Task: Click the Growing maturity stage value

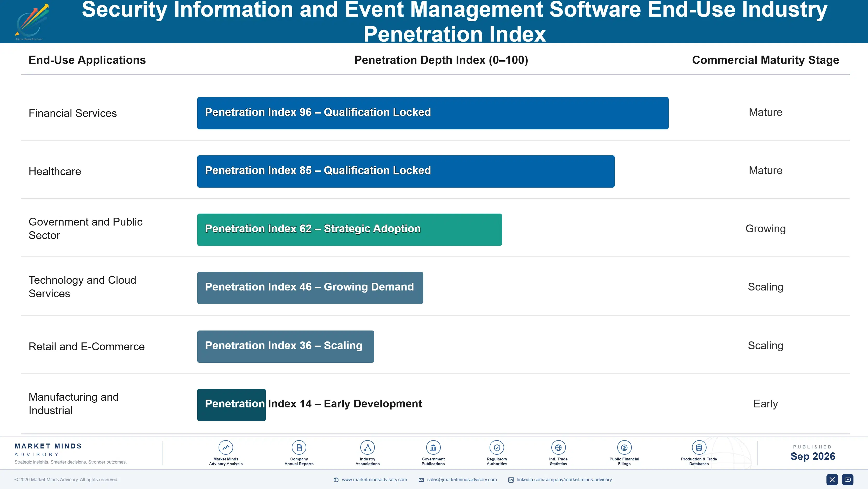Action: coord(765,229)
